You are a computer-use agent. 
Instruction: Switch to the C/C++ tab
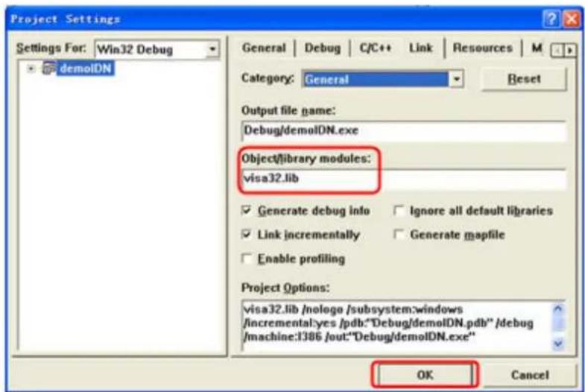point(375,48)
